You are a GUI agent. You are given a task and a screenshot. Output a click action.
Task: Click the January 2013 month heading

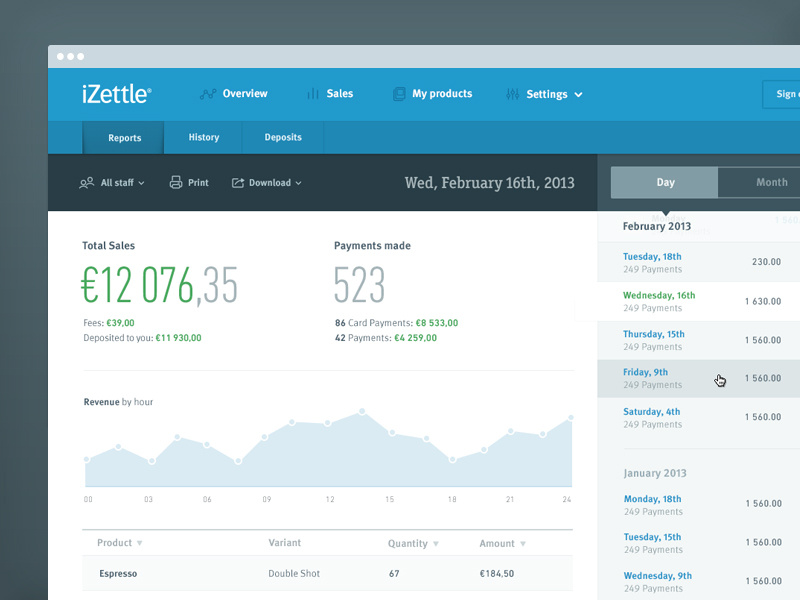(x=655, y=473)
